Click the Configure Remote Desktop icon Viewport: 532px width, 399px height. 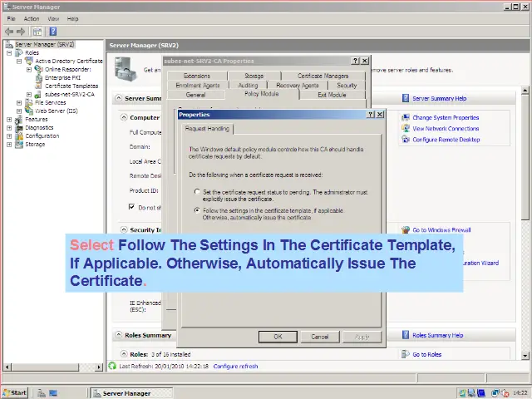point(406,139)
